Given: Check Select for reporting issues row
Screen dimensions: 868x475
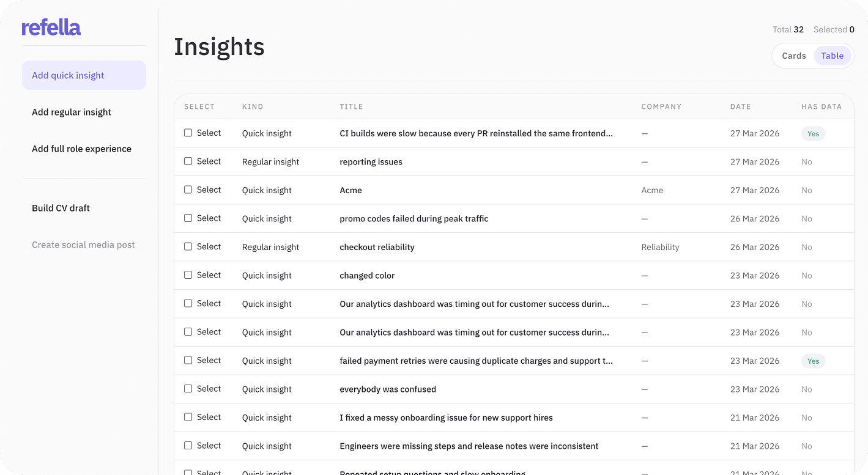Looking at the screenshot, I should pyautogui.click(x=188, y=161).
